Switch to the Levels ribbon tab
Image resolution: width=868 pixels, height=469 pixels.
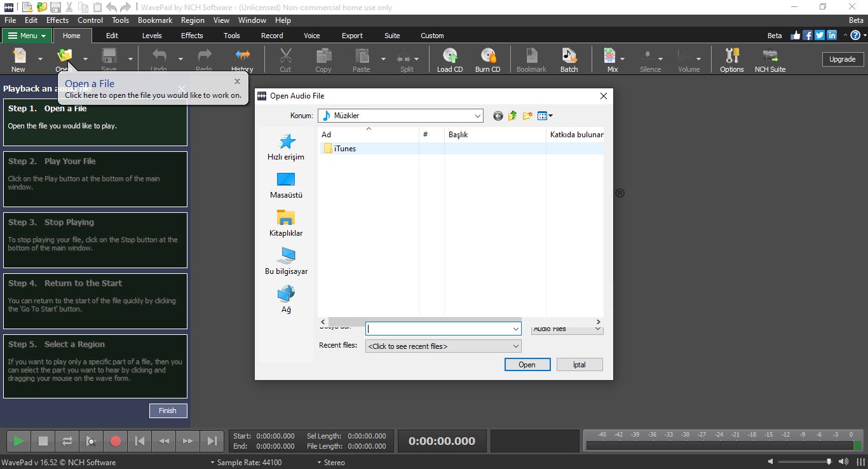coord(152,36)
